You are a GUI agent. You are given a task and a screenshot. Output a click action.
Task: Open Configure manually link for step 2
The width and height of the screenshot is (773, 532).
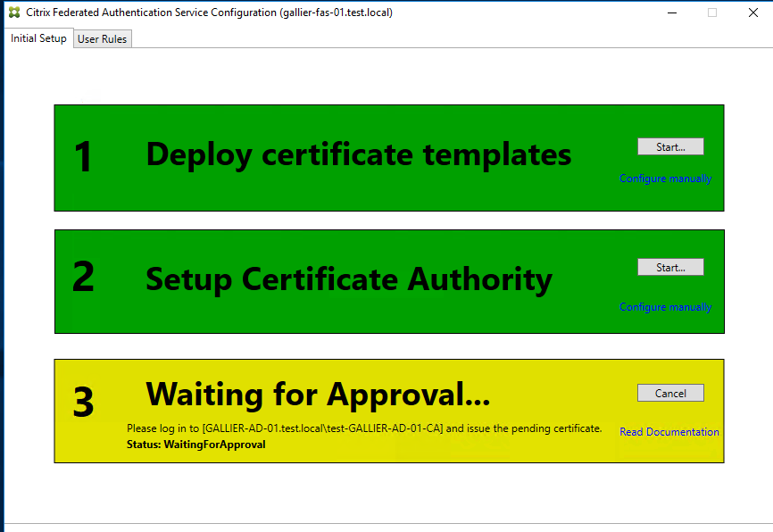coord(665,307)
